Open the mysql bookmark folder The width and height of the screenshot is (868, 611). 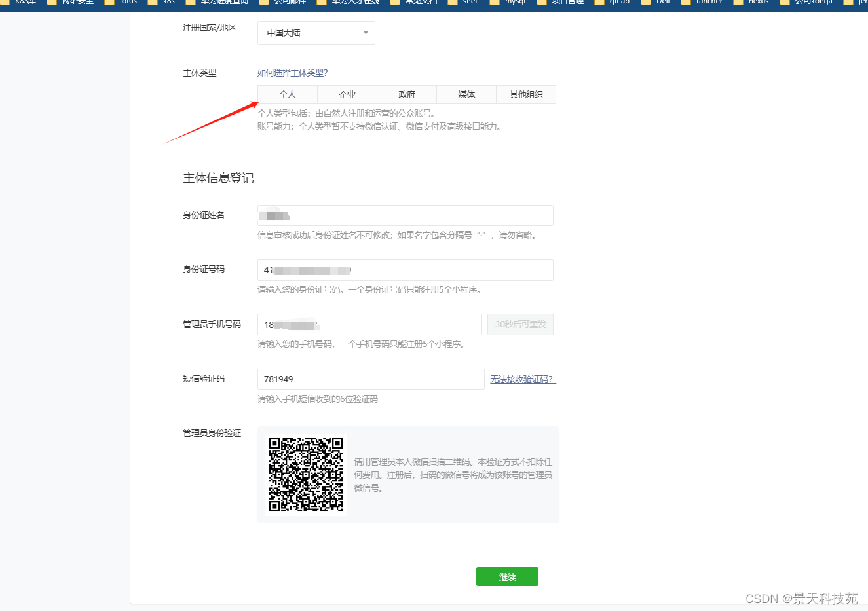click(x=508, y=3)
